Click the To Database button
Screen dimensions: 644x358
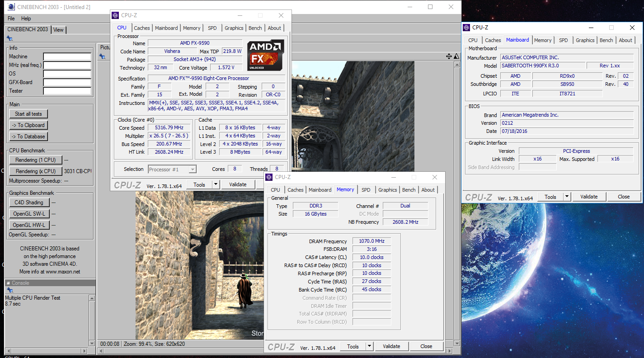click(28, 137)
